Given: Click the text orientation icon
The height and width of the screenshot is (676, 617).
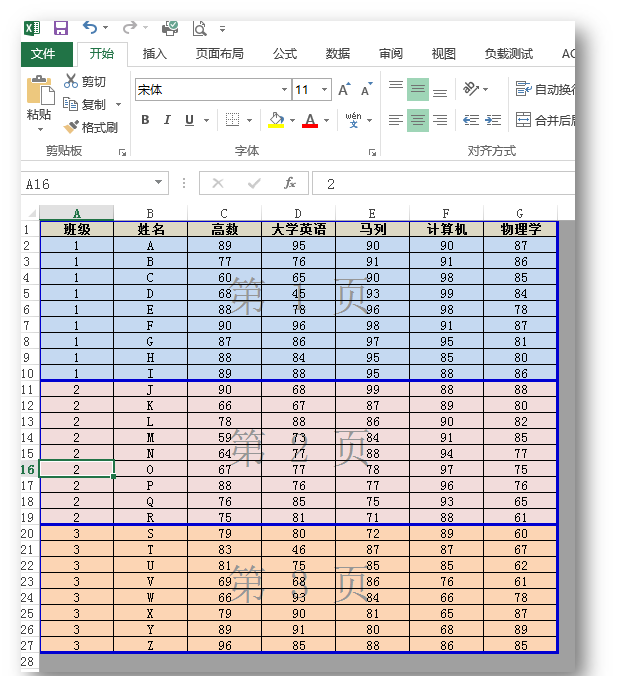Looking at the screenshot, I should (x=470, y=89).
